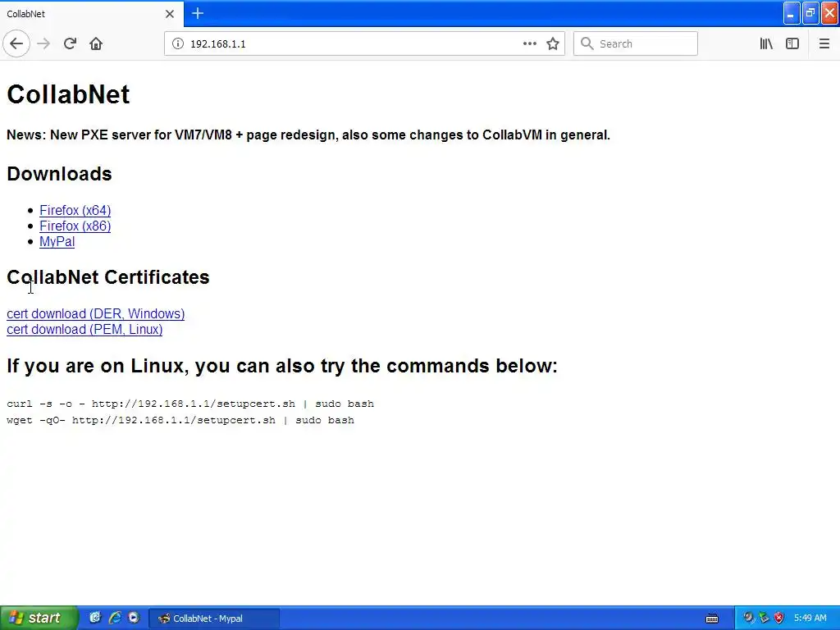Close the CollabNet tab

pos(170,14)
